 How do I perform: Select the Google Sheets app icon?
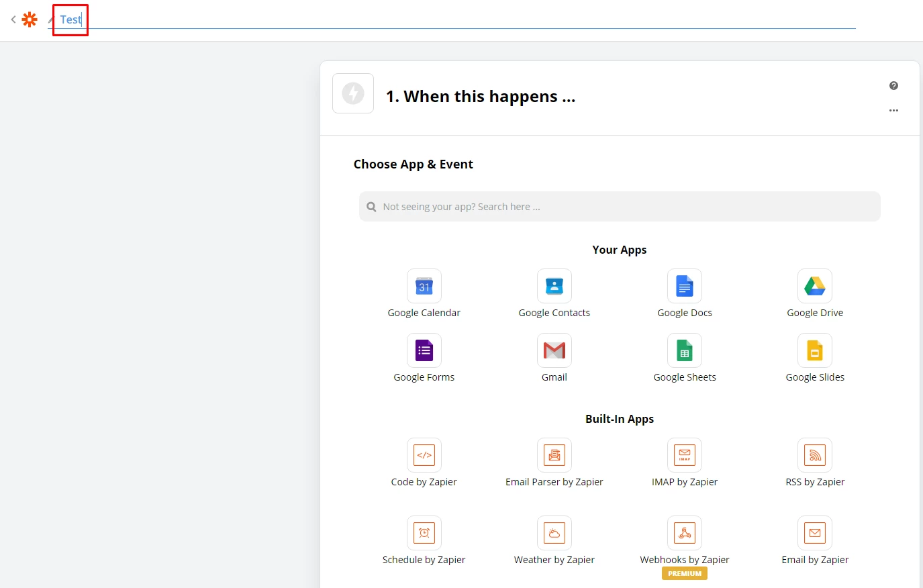point(685,350)
